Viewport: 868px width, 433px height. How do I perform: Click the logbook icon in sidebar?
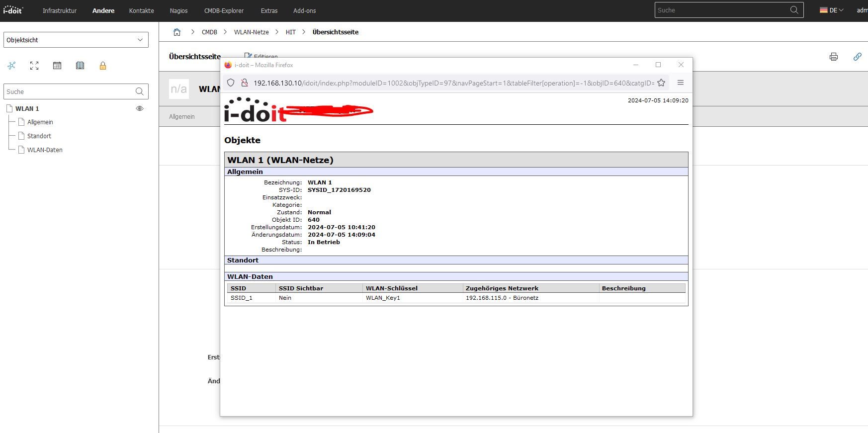(x=80, y=66)
